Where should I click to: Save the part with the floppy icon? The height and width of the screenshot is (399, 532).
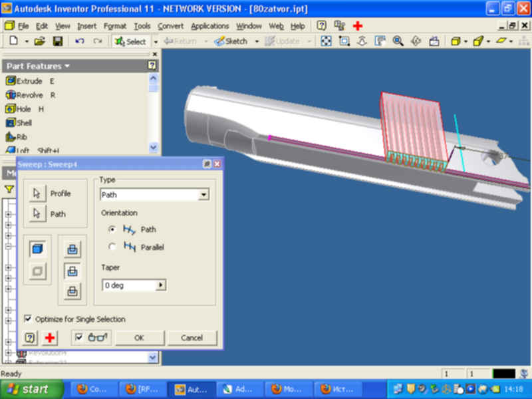(x=58, y=41)
